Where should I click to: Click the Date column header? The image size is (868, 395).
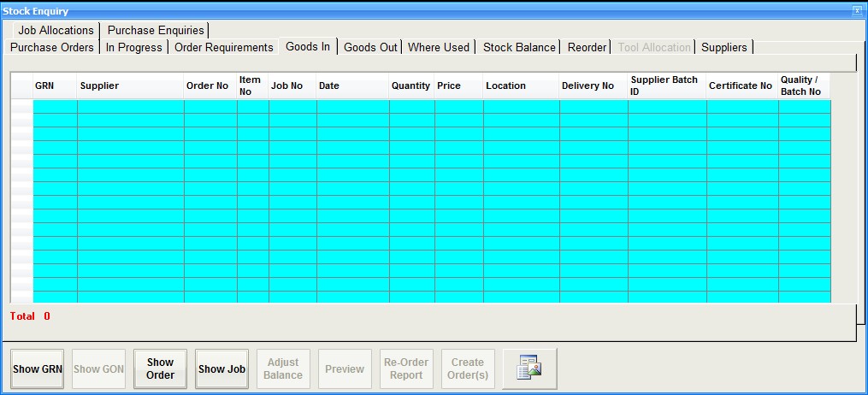(352, 85)
